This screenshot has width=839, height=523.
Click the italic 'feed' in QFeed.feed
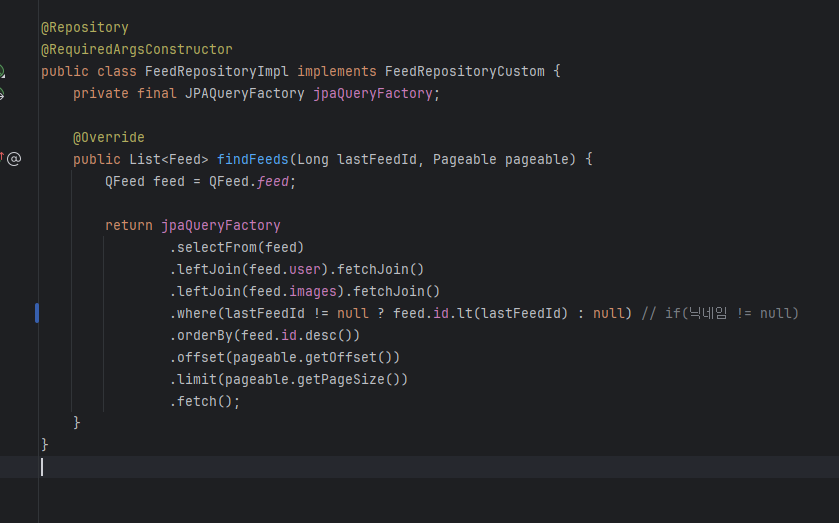pos(272,181)
